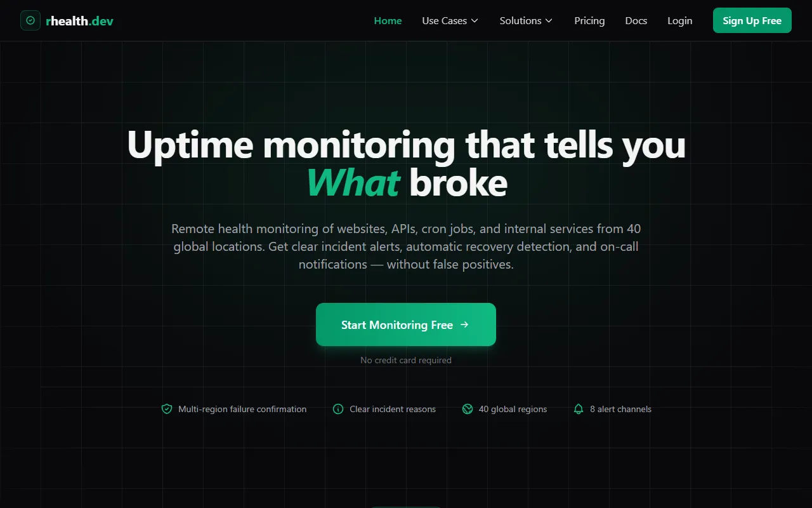Click the 40 global regions label
The image size is (812, 508).
[513, 409]
